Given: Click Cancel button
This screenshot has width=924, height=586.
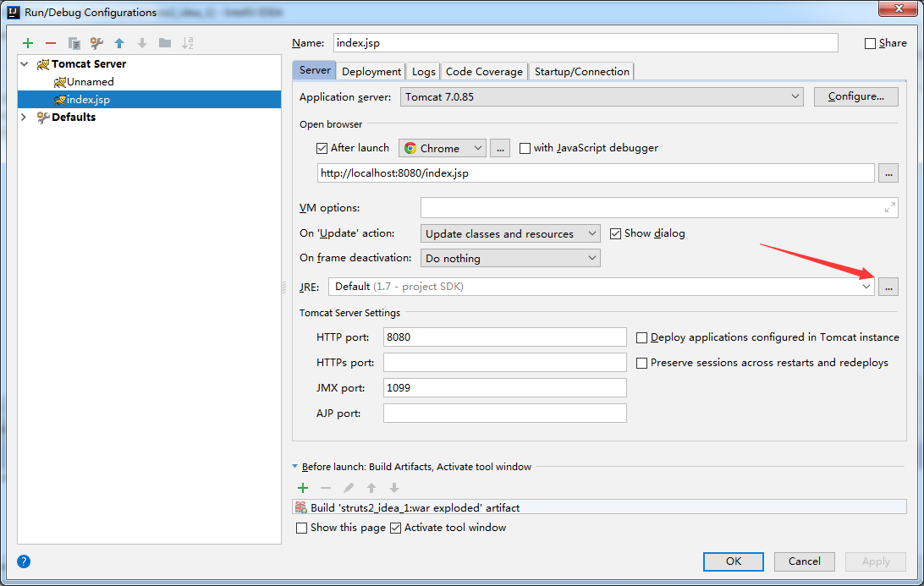Looking at the screenshot, I should coord(805,561).
